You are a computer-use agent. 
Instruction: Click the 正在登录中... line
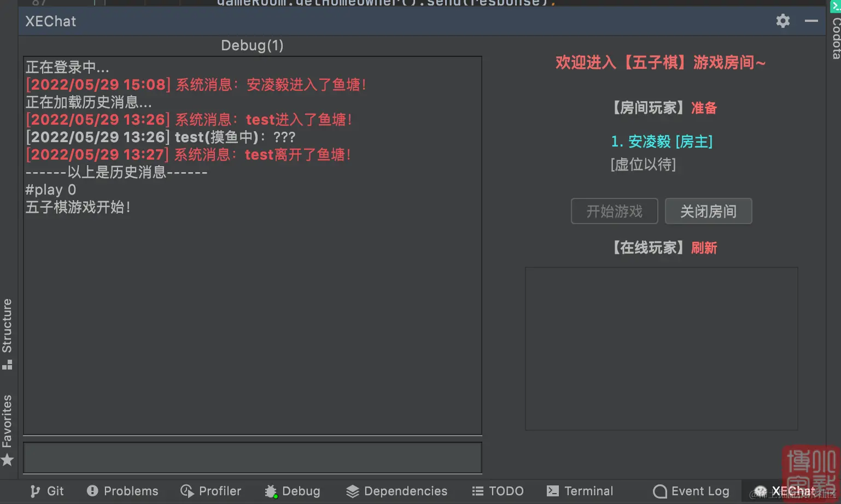tap(67, 67)
